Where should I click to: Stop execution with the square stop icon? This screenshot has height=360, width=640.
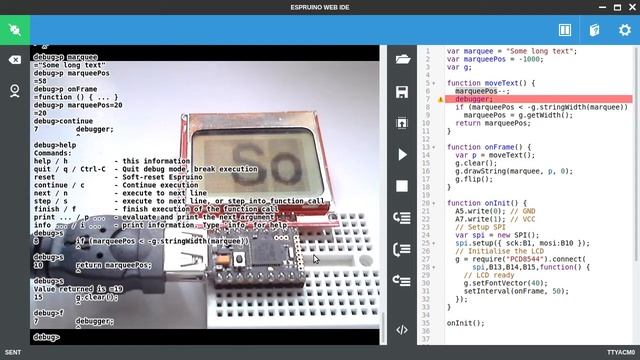(402, 186)
